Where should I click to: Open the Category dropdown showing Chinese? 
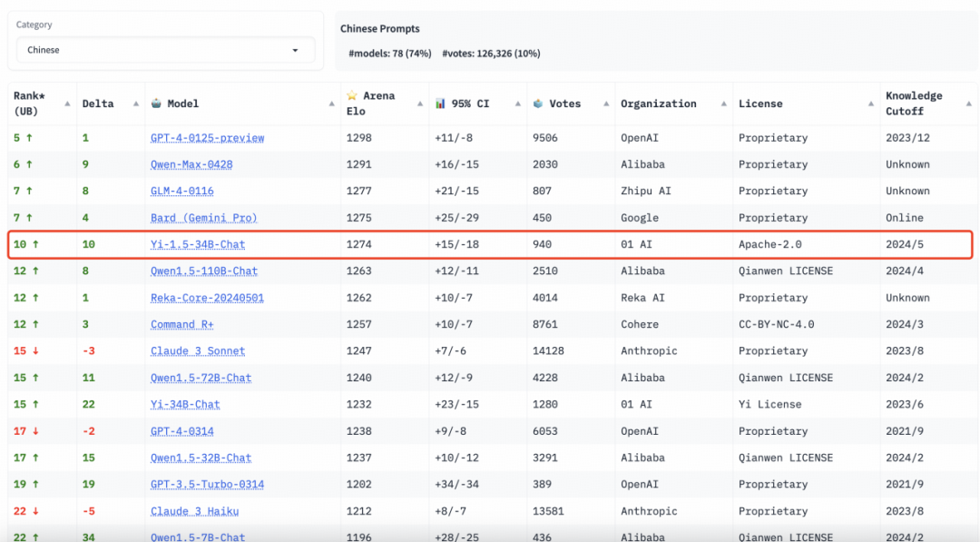(x=165, y=50)
